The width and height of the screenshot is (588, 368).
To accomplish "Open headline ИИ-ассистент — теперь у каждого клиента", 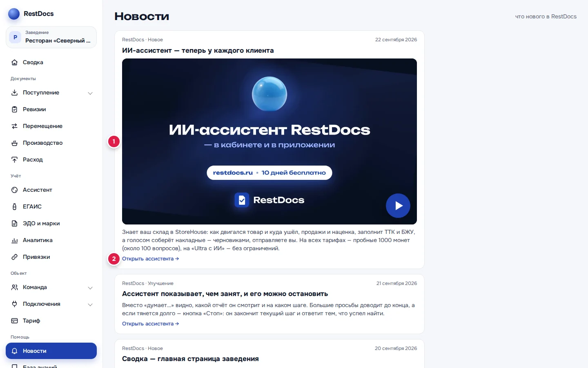I will point(198,51).
